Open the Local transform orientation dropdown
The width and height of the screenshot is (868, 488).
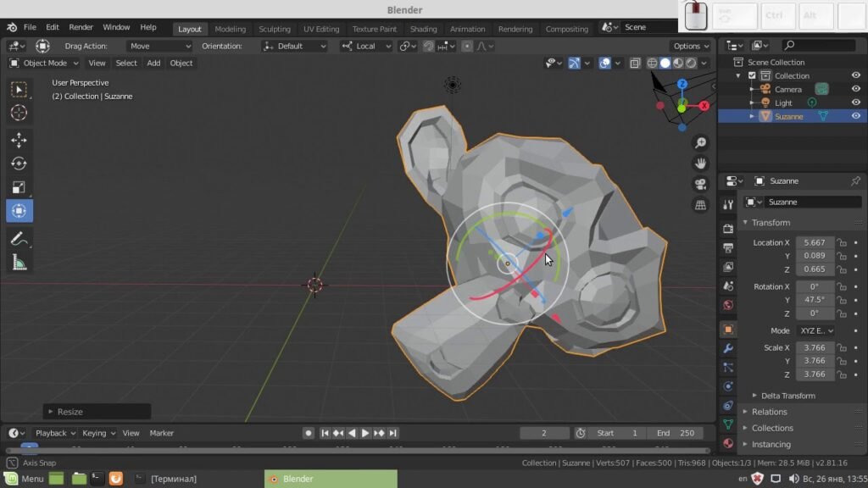tap(366, 46)
